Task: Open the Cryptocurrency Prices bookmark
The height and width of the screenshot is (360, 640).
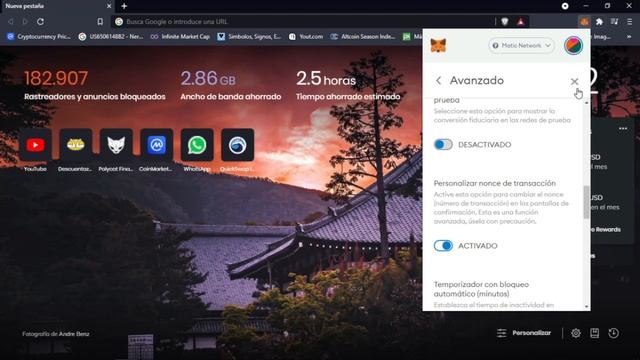Action: [39, 36]
